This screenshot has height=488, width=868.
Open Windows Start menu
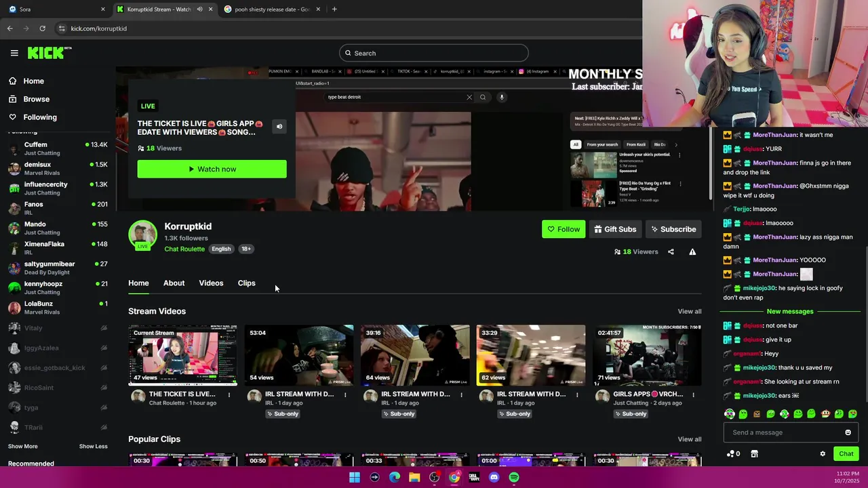[355, 477]
